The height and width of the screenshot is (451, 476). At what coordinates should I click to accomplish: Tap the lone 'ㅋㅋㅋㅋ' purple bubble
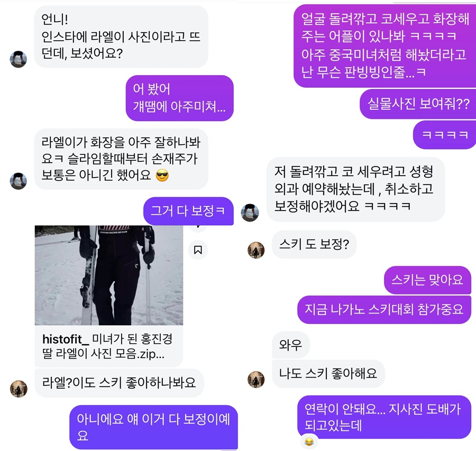point(445,135)
